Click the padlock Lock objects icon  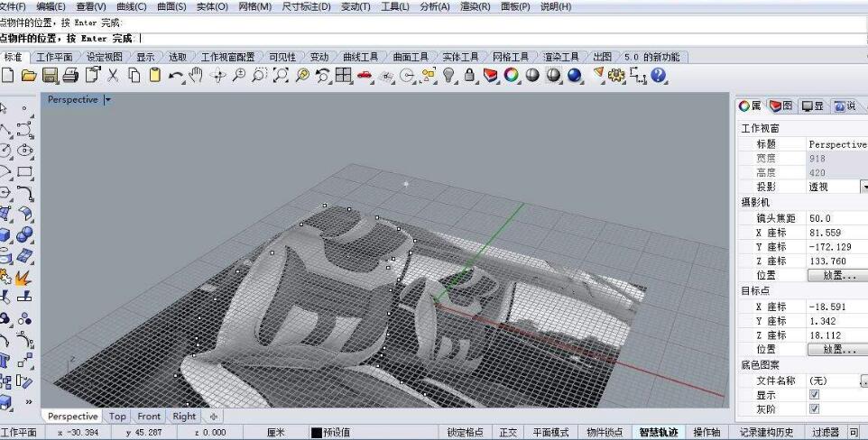pos(469,75)
